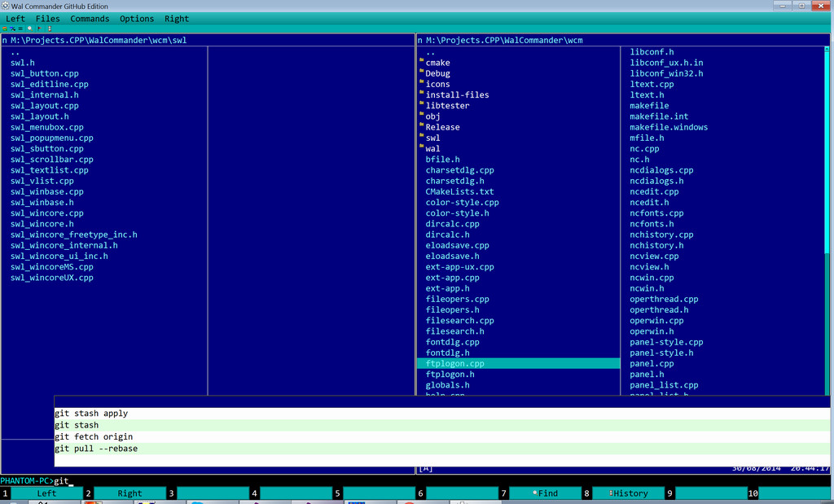This screenshot has width=834, height=504.
Task: Select libconf.h in right panel
Action: coord(652,51)
